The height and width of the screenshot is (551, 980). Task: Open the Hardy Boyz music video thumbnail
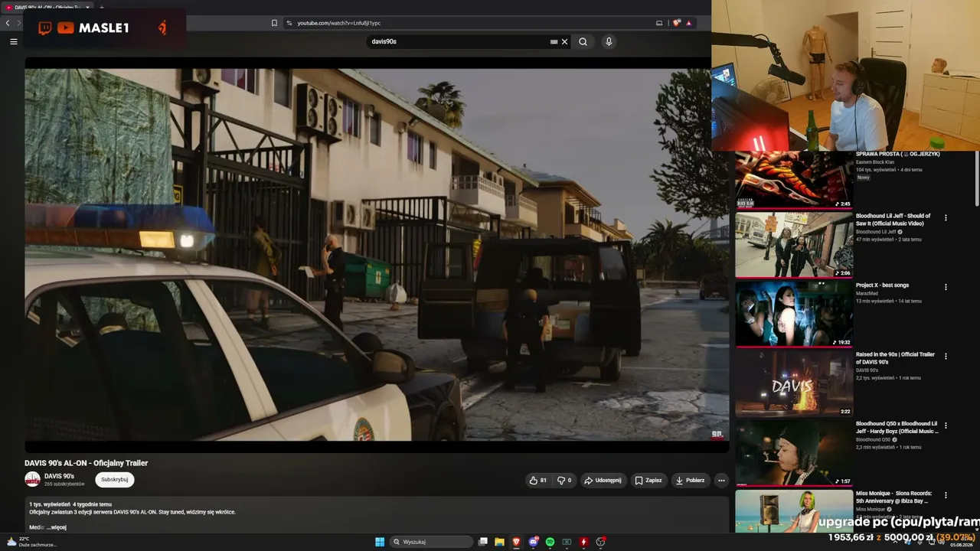[x=794, y=453]
